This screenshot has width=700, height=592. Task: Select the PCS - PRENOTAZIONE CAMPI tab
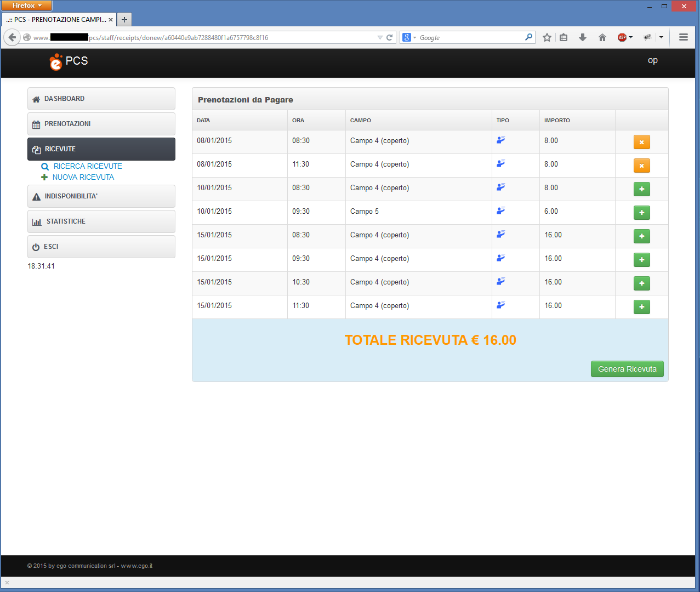click(x=59, y=20)
